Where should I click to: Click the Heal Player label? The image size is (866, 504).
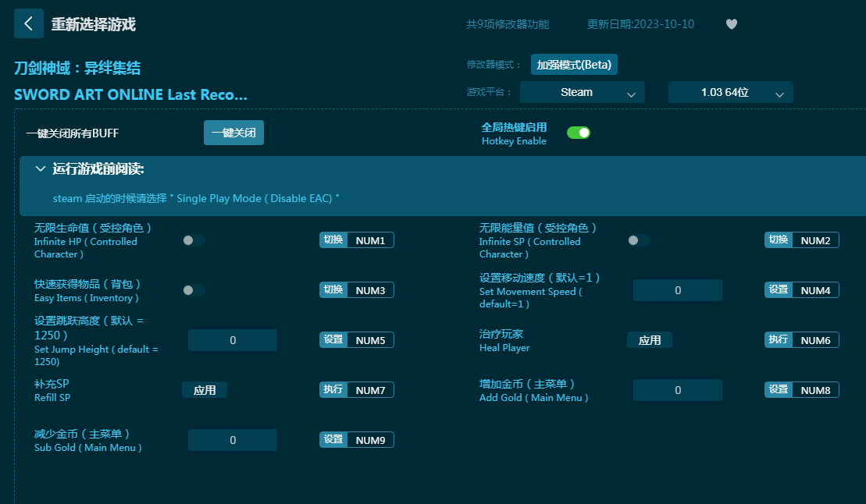[x=504, y=348]
